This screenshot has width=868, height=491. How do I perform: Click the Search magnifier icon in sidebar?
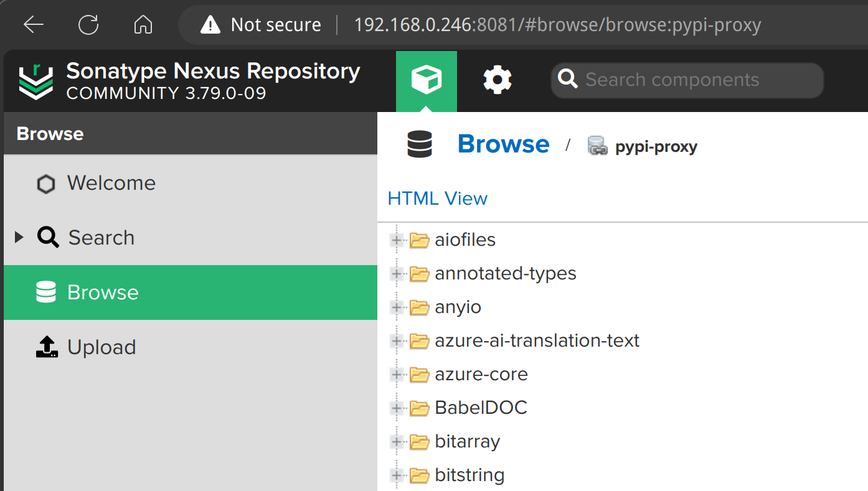click(x=48, y=238)
